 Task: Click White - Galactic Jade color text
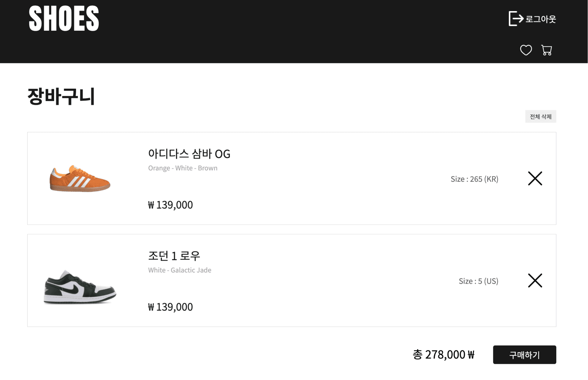[x=180, y=270]
